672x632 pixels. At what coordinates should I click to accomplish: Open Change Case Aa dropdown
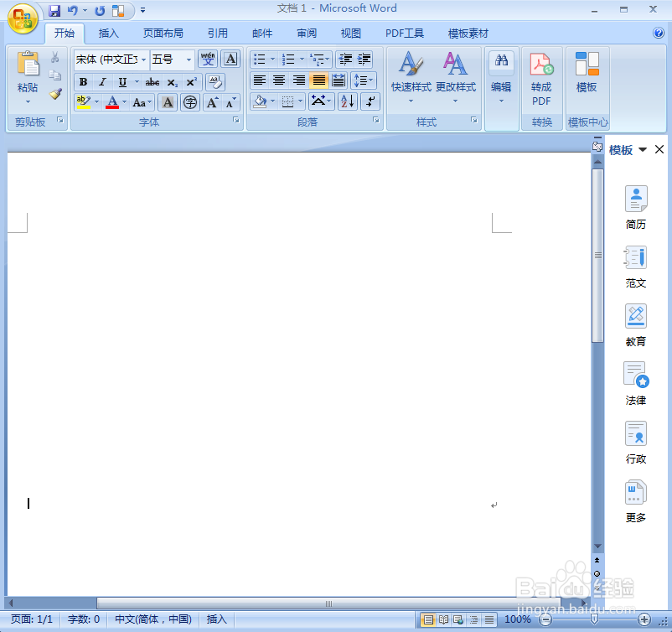coord(142,102)
